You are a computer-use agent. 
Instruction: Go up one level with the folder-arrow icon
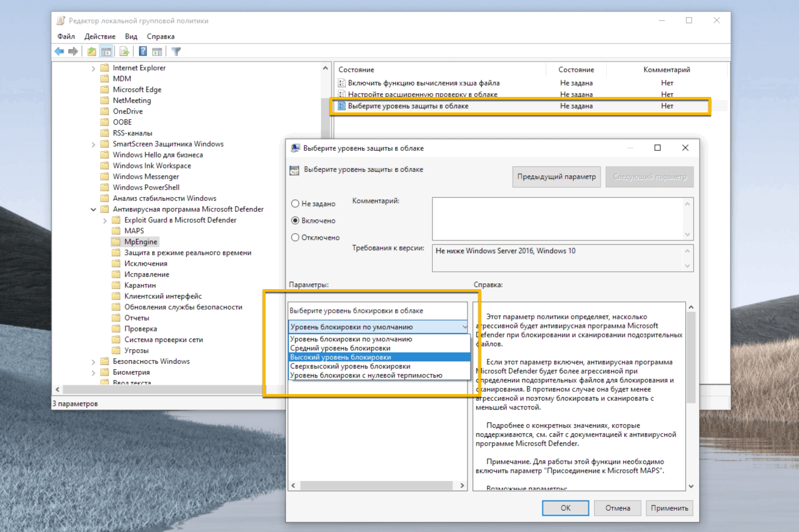click(x=92, y=51)
